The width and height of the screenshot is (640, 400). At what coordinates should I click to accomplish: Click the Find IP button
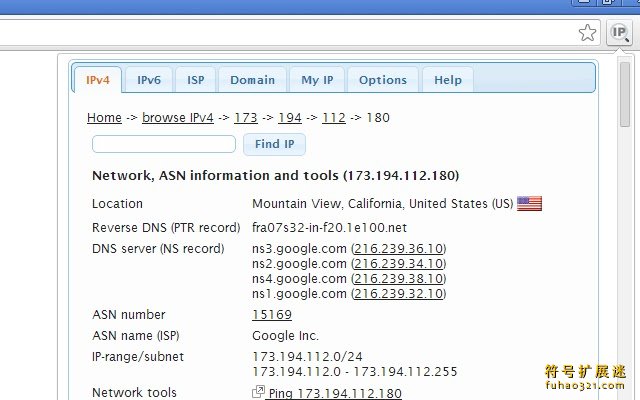(x=274, y=144)
